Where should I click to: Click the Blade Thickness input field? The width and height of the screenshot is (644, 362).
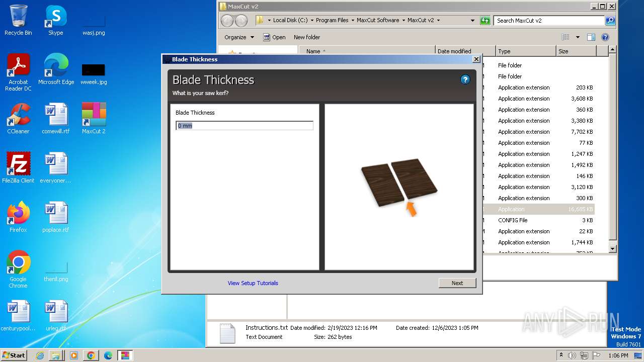click(x=245, y=126)
